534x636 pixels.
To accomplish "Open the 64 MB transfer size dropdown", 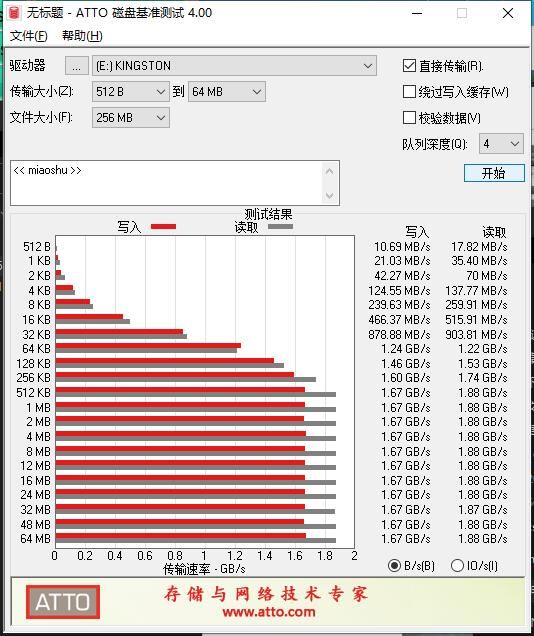I will click(x=227, y=92).
